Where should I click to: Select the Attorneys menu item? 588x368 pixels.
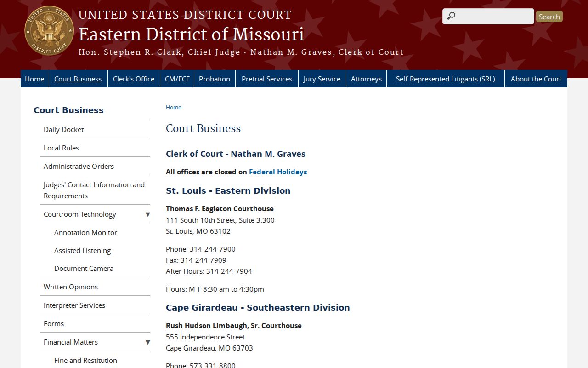coord(366,79)
